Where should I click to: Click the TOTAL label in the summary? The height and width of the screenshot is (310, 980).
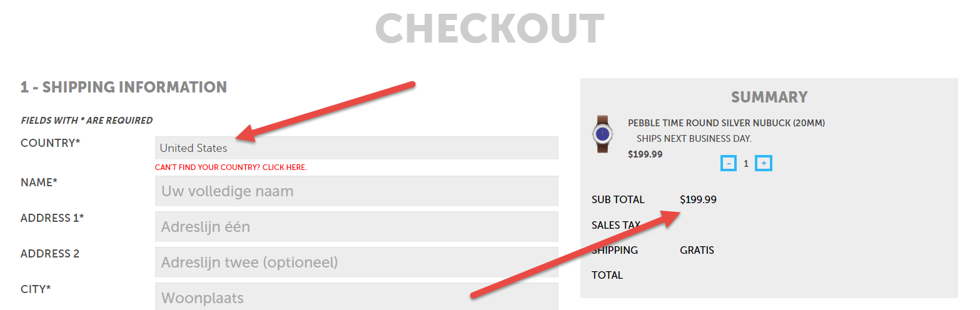click(x=607, y=275)
